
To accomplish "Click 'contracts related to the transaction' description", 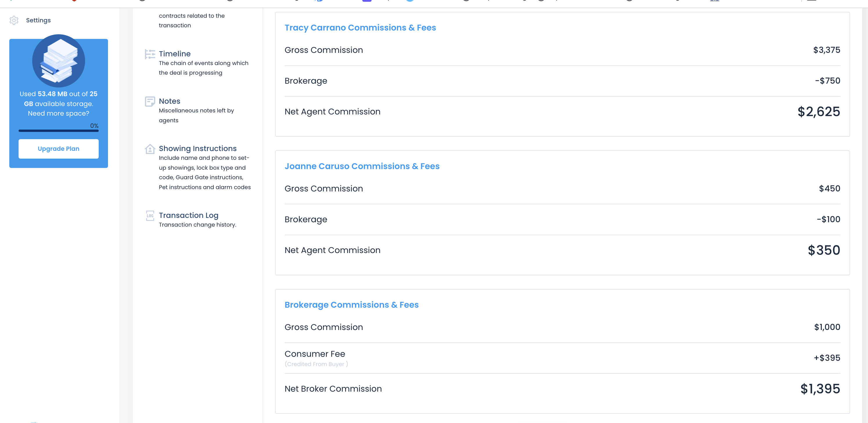I will point(192,21).
